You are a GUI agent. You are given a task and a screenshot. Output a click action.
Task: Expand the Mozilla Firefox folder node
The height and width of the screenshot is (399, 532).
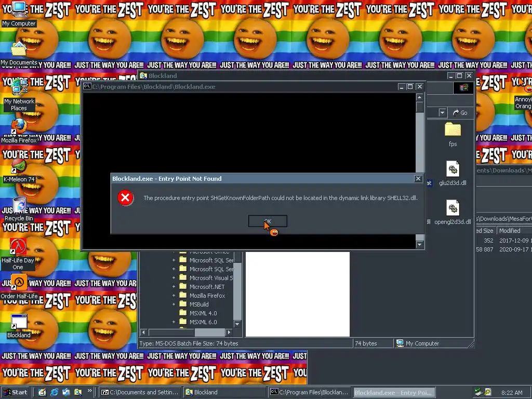click(x=174, y=295)
